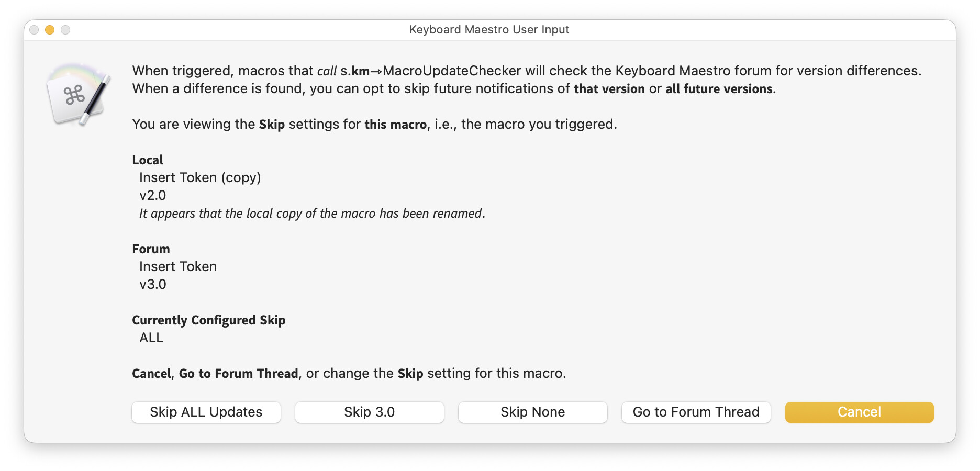
Task: Choose the Skip 3.0 button
Action: pos(369,412)
